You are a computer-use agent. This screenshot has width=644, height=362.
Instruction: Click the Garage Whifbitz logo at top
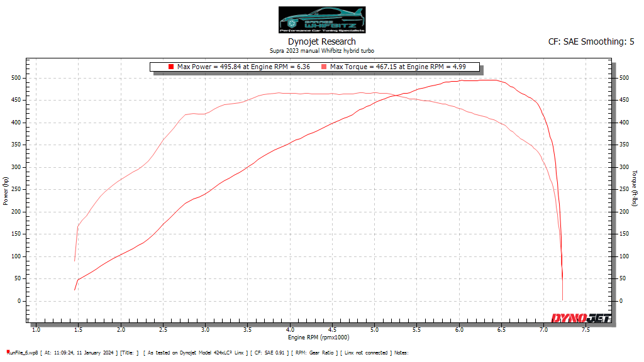pos(322,19)
